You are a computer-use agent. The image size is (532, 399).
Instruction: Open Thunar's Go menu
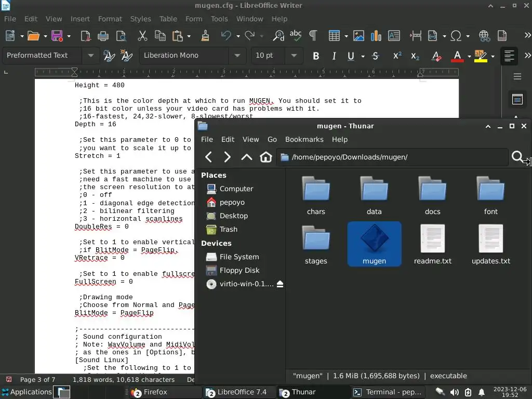272,139
